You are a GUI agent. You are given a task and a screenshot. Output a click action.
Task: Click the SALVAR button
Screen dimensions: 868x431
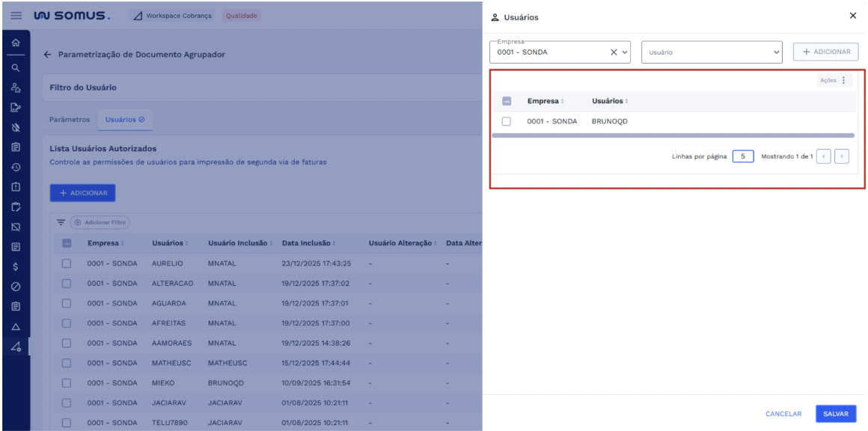click(835, 414)
